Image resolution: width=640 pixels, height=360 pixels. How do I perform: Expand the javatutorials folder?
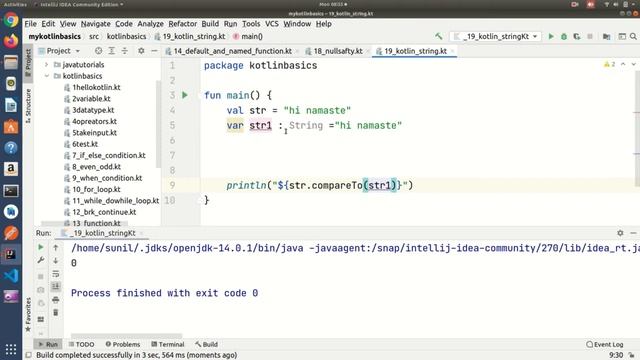[x=47, y=64]
